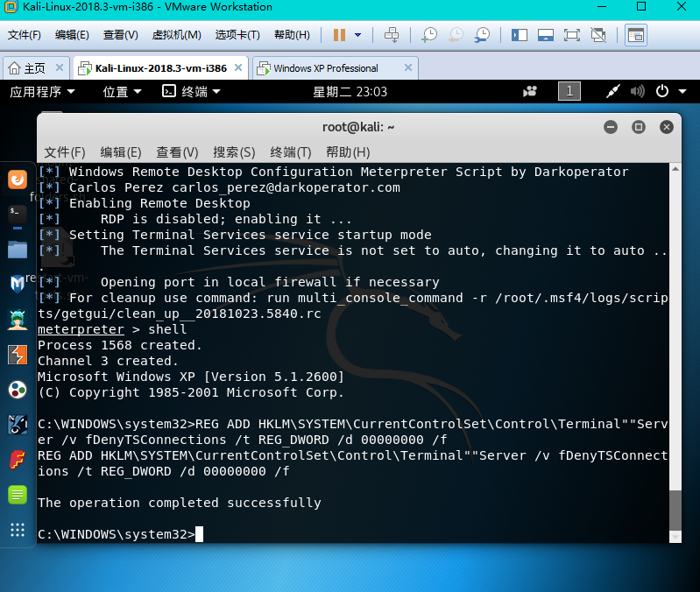
Task: Launch Burp Suite from the dock
Action: click(18, 355)
